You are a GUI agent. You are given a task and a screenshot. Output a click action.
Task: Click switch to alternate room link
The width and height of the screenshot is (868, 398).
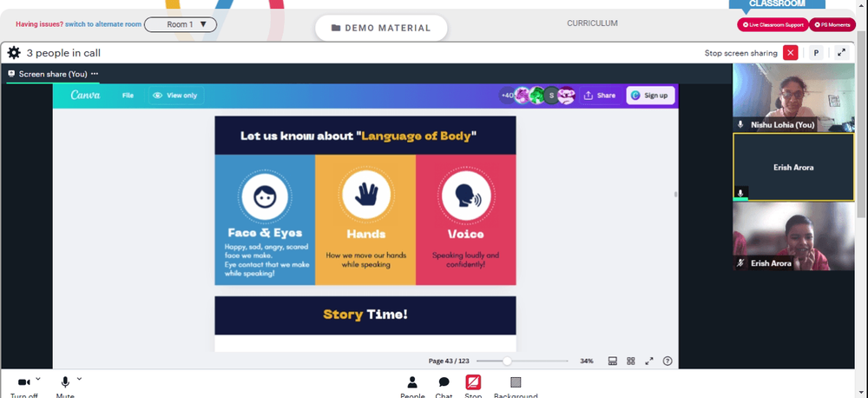coord(103,24)
